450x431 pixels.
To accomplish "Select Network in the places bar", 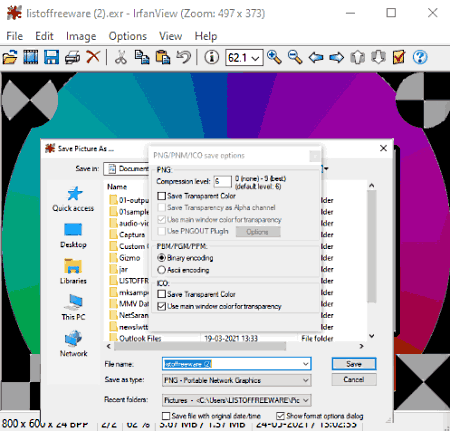I will pos(73,344).
